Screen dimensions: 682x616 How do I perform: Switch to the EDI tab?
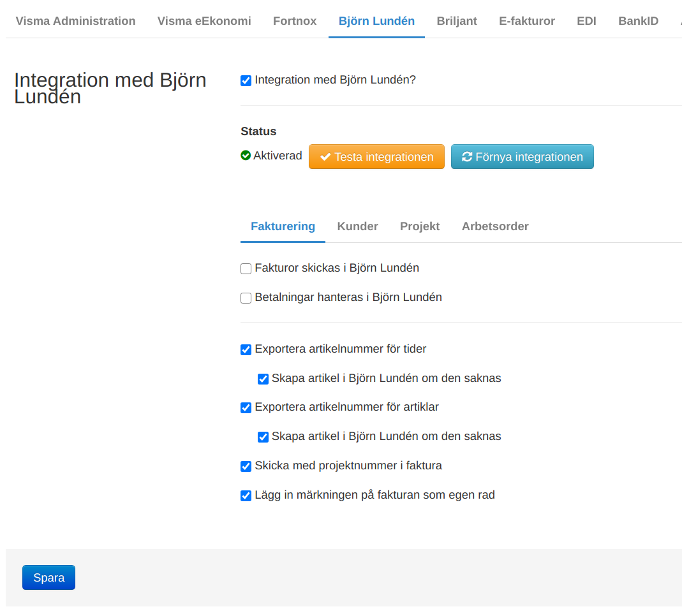586,21
